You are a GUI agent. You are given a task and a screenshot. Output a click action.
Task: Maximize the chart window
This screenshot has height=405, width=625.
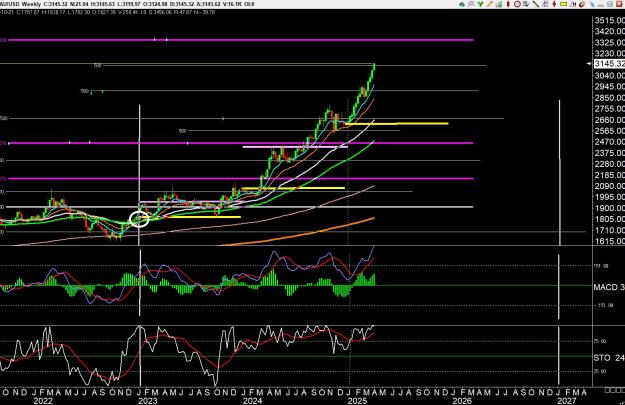610,4
